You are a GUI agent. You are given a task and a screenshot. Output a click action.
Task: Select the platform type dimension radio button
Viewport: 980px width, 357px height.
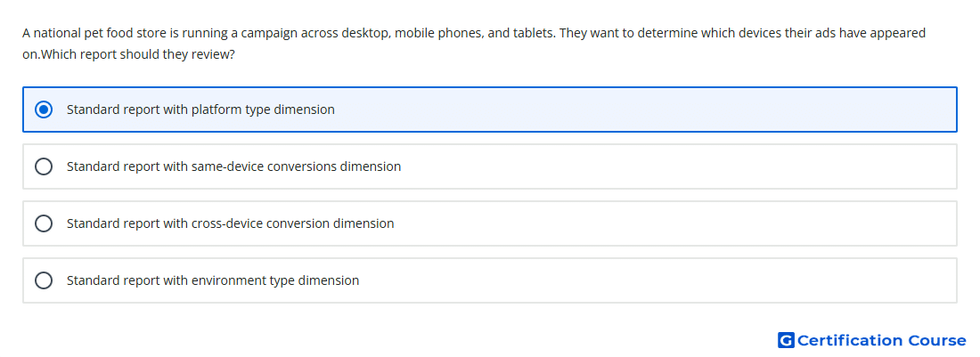(44, 110)
